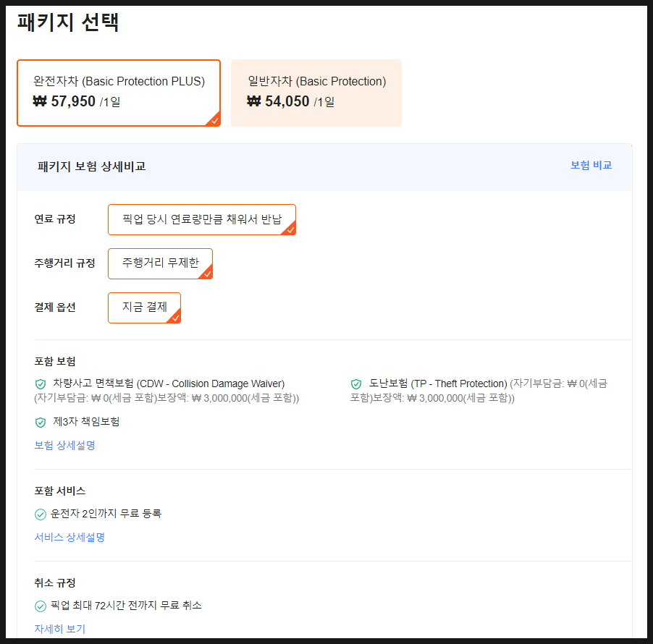Click shield icon beside 도난보험
Viewport: 653px width, 644px height.
[x=356, y=384]
